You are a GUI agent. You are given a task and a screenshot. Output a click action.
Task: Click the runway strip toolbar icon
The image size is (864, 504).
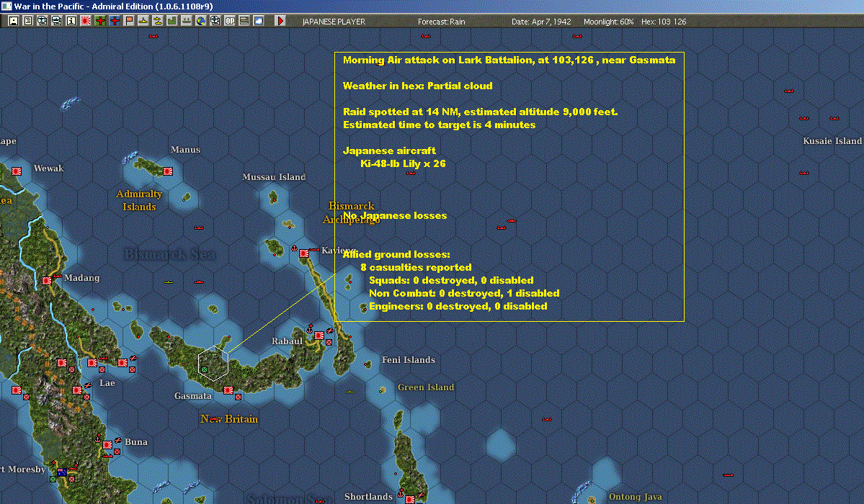click(244, 21)
